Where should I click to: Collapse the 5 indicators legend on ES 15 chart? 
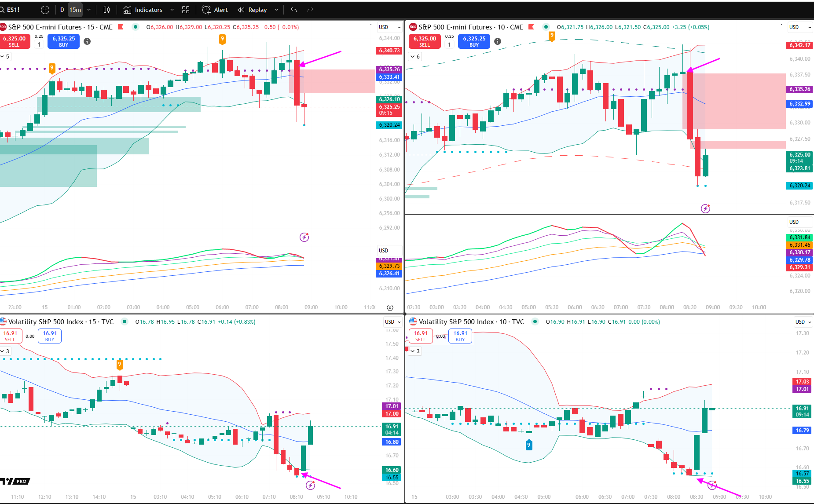5,56
